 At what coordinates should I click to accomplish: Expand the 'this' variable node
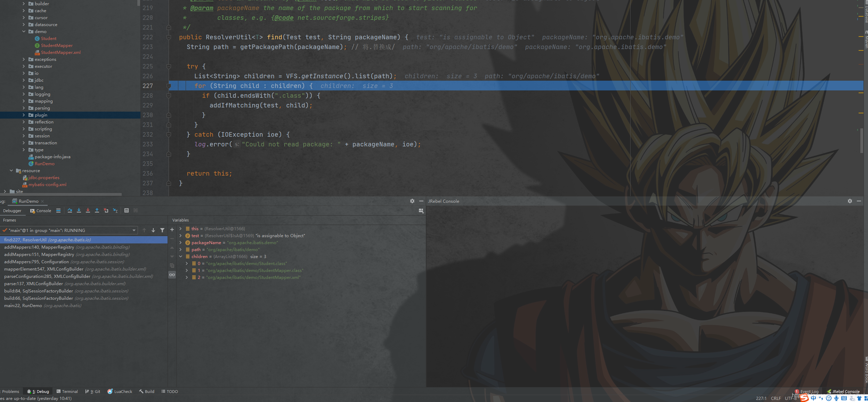tap(180, 228)
